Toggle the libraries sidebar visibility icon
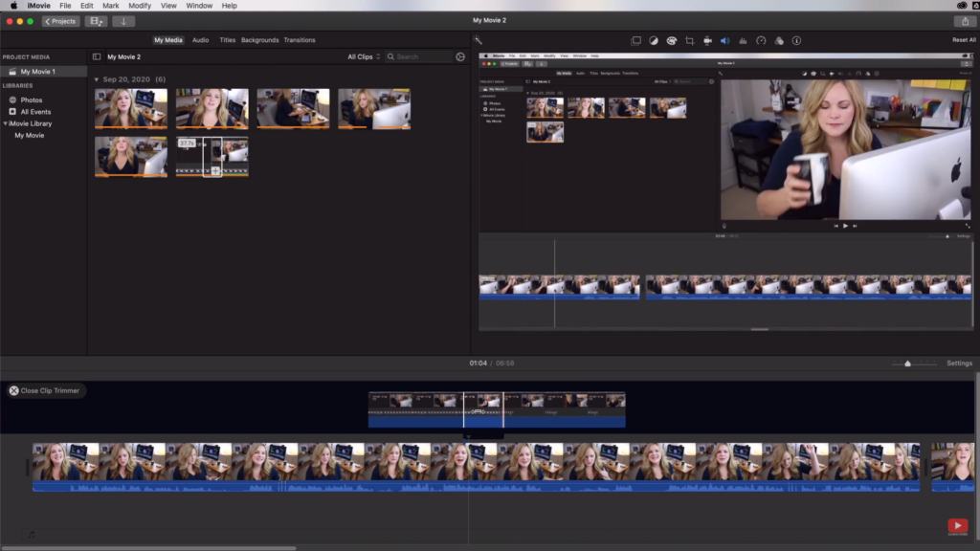 coord(97,56)
